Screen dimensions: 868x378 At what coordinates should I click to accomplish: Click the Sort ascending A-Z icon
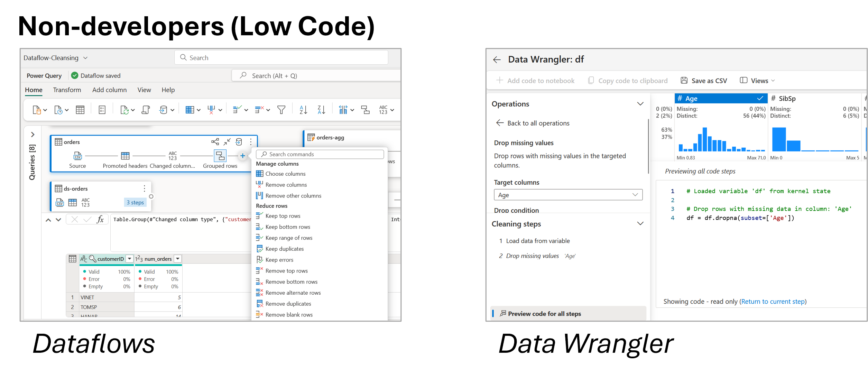[303, 110]
